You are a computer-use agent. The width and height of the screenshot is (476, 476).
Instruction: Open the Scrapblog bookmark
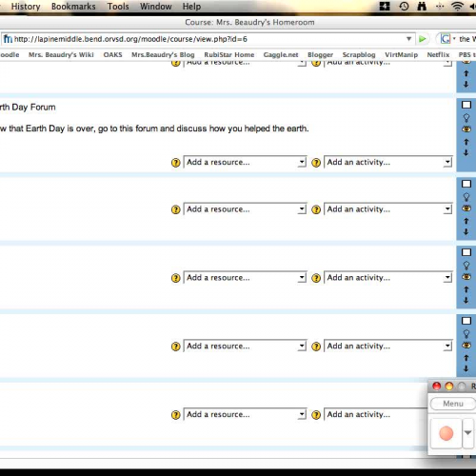[x=359, y=55]
